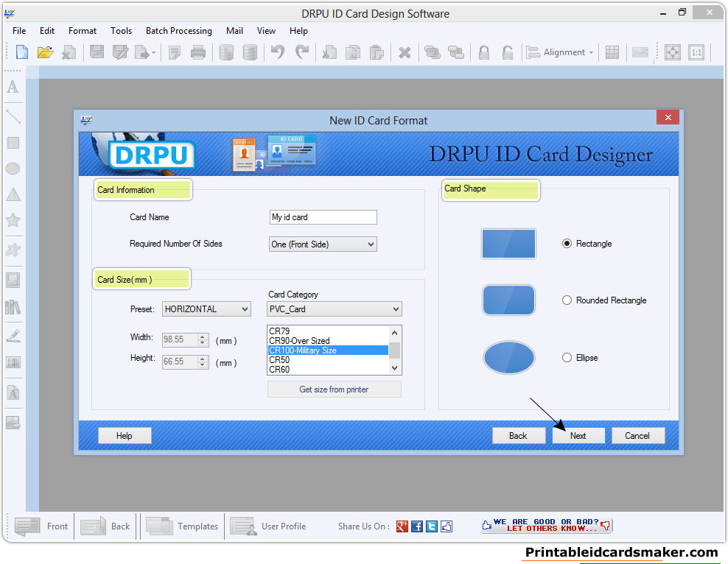The width and height of the screenshot is (728, 564).
Task: Open Required Number Of Sides dropdown
Action: (323, 244)
